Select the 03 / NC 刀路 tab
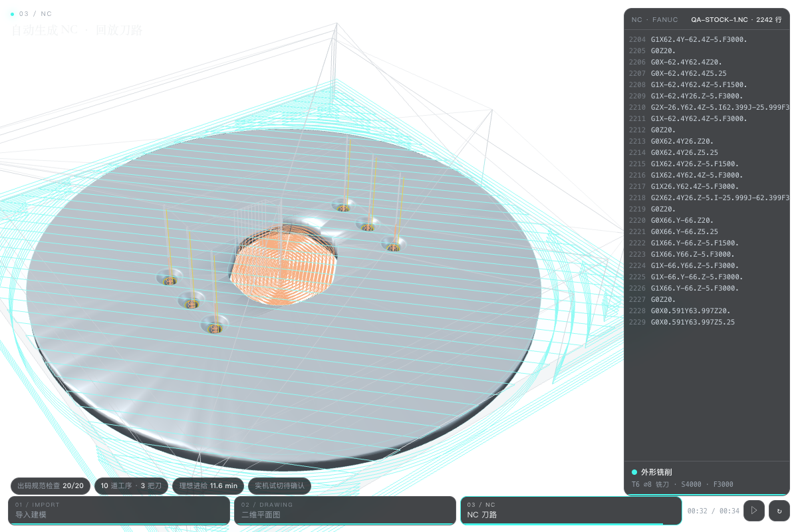Screen dimensions: 798x532 (571, 510)
